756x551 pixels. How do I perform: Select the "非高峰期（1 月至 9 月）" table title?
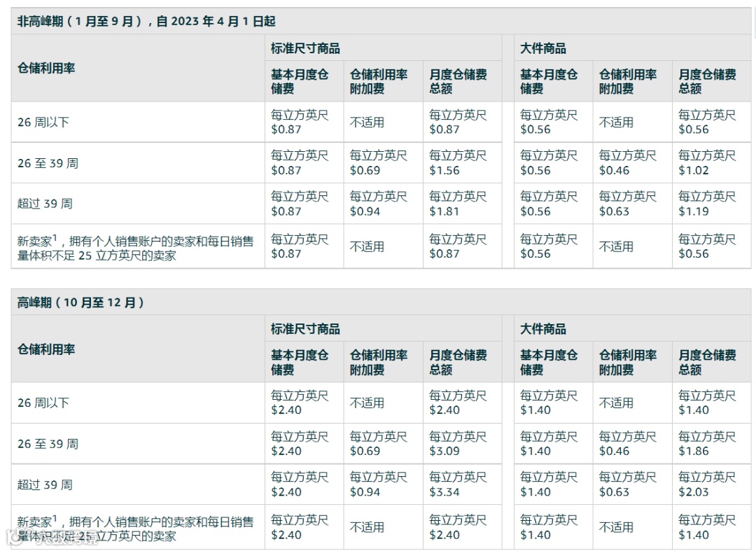[146, 21]
